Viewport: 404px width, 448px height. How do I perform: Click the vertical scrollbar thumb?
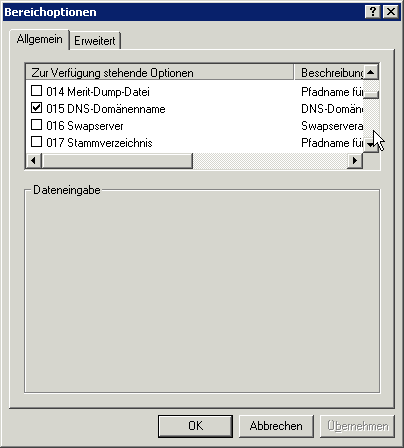coord(371,89)
